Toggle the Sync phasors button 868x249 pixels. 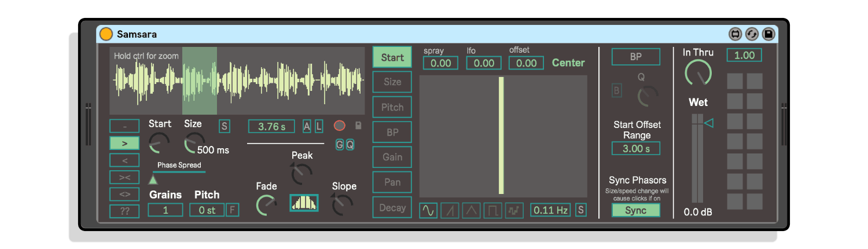635,210
